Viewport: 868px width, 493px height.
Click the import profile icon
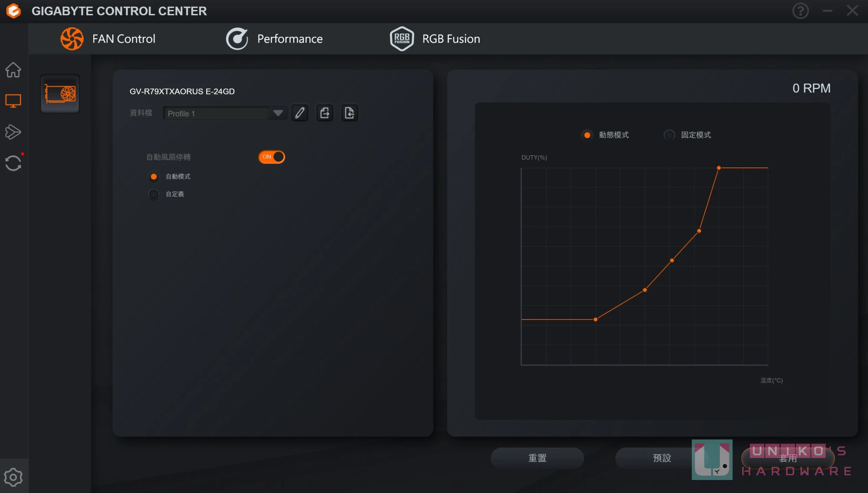[349, 113]
